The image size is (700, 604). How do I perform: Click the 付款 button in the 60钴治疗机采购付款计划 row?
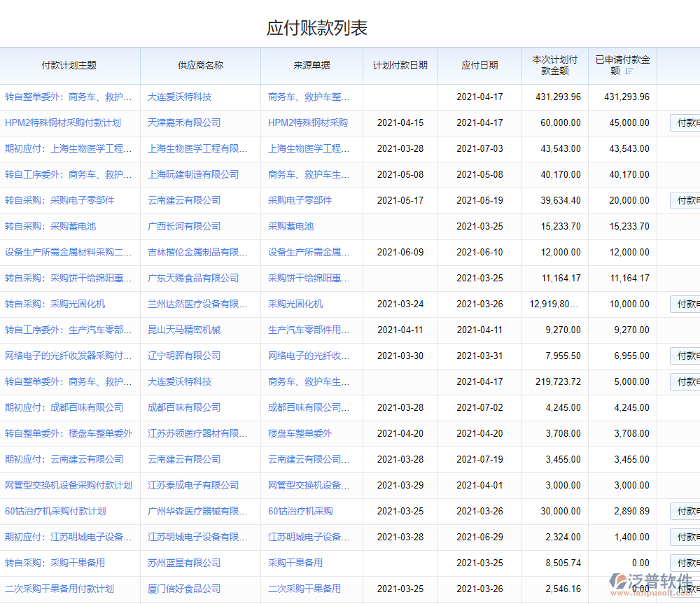click(685, 512)
